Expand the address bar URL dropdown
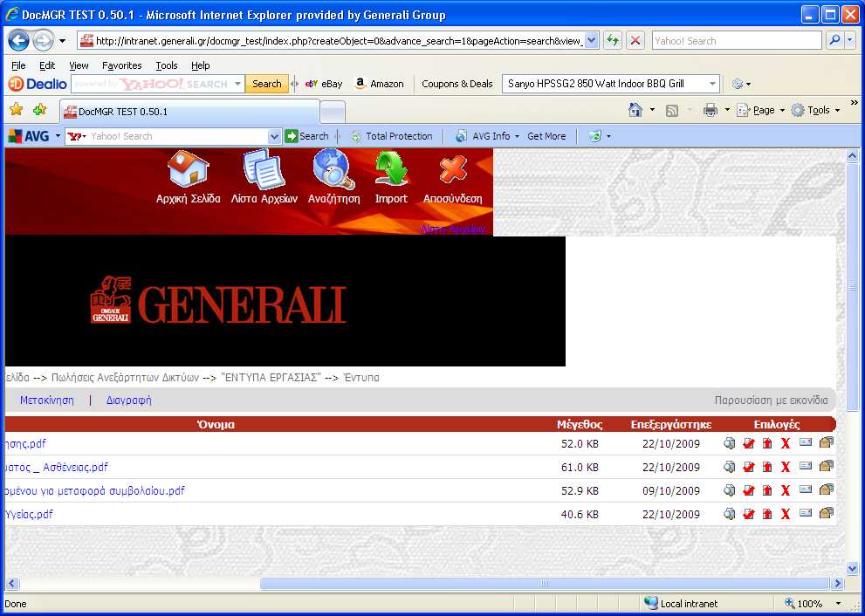The image size is (865, 616). click(592, 40)
